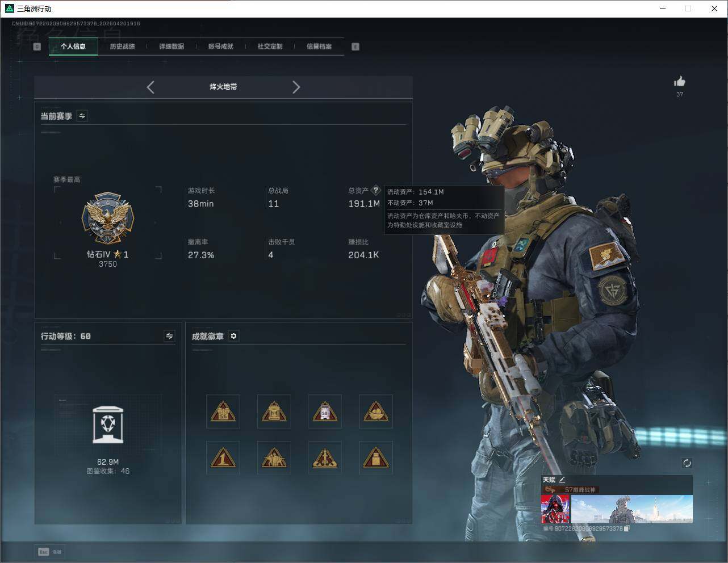Click the Q key previous-tab icon
The image size is (728, 563).
pyautogui.click(x=37, y=47)
